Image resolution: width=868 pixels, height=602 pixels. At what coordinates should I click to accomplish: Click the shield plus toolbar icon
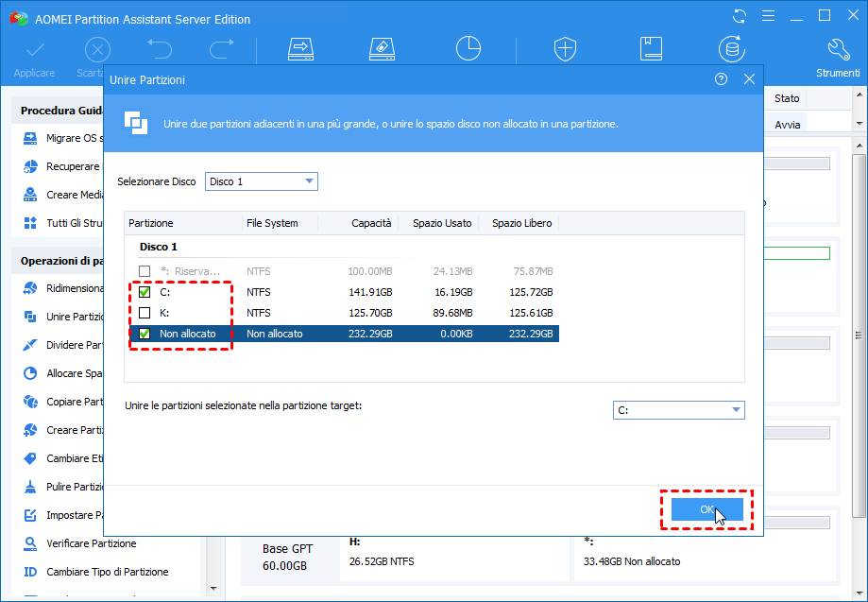click(565, 49)
